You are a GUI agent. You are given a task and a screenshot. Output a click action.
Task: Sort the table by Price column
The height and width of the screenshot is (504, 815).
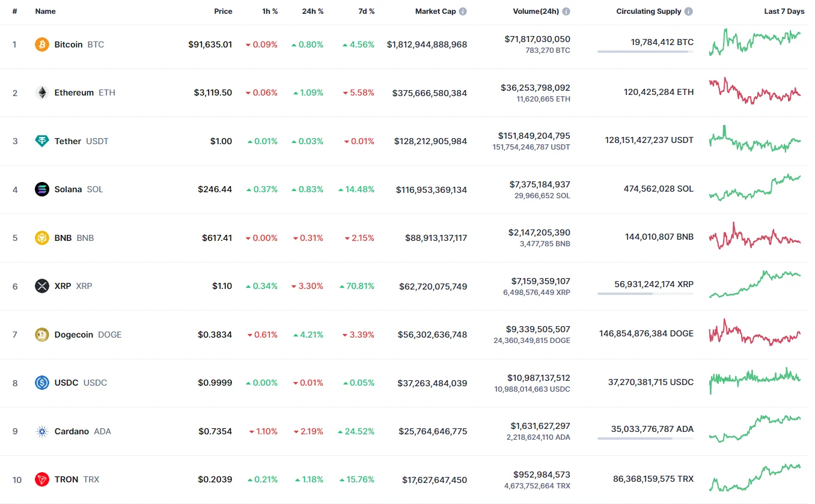[223, 11]
